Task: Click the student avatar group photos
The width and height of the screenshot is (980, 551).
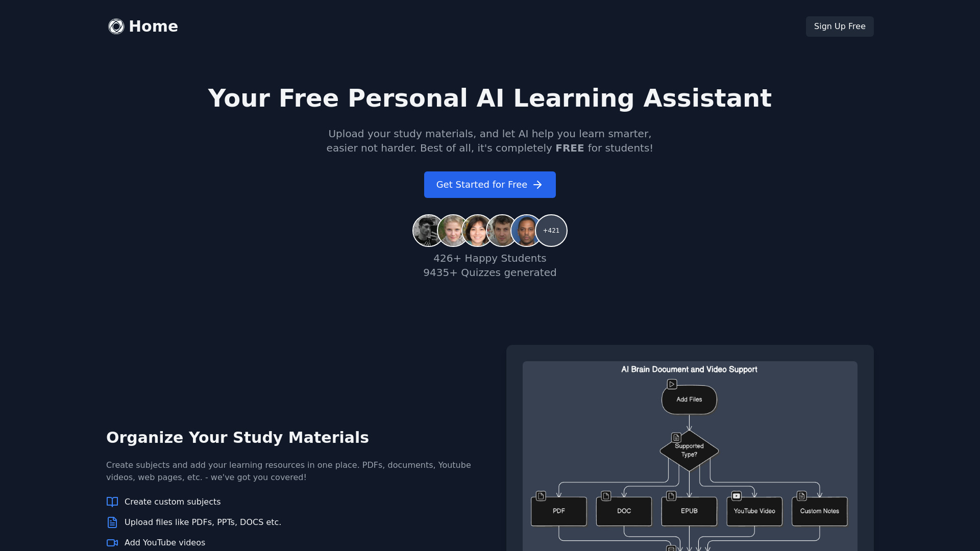Action: pyautogui.click(x=489, y=230)
